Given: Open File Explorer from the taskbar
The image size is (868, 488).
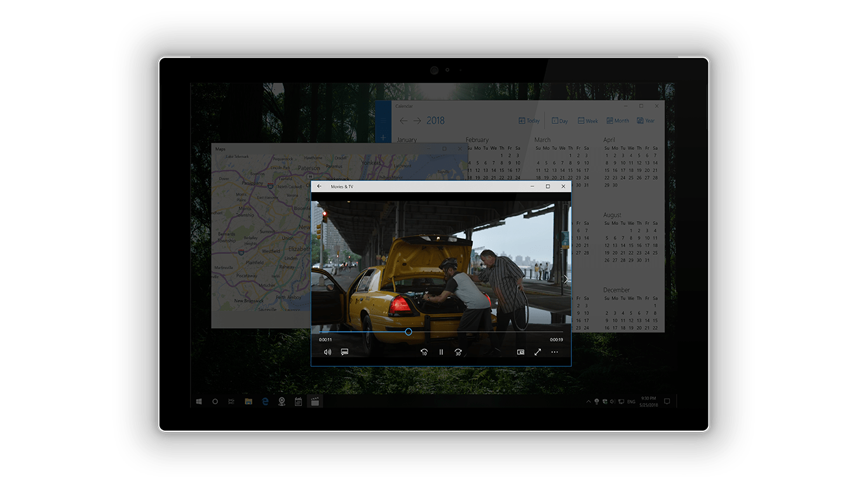Looking at the screenshot, I should click(248, 402).
